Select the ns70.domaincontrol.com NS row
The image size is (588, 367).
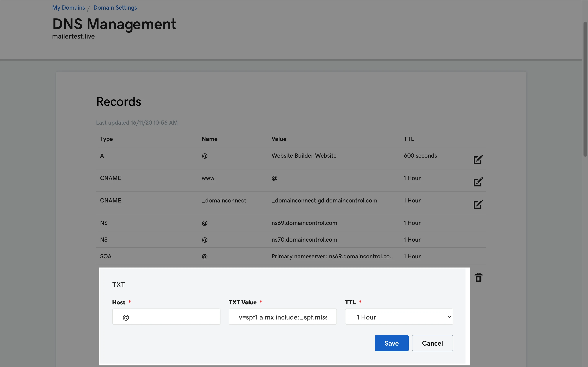(304, 240)
